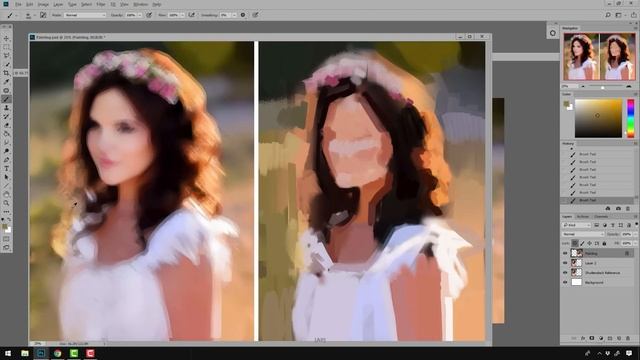Switch to the Channels tab
This screenshot has width=640, height=360.
pos(601,216)
